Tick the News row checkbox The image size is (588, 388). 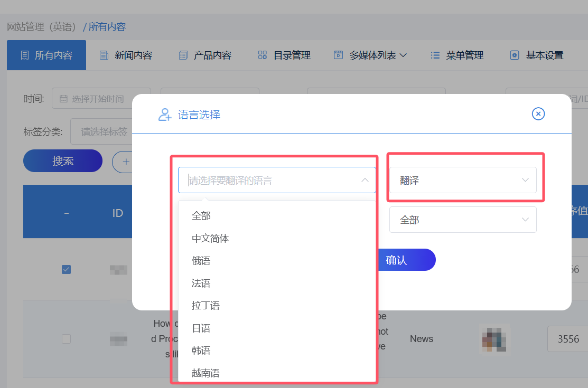coord(66,339)
